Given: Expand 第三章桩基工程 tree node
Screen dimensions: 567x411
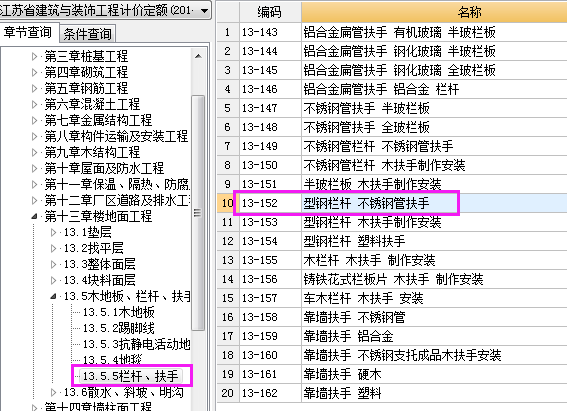Looking at the screenshot, I should [x=34, y=56].
